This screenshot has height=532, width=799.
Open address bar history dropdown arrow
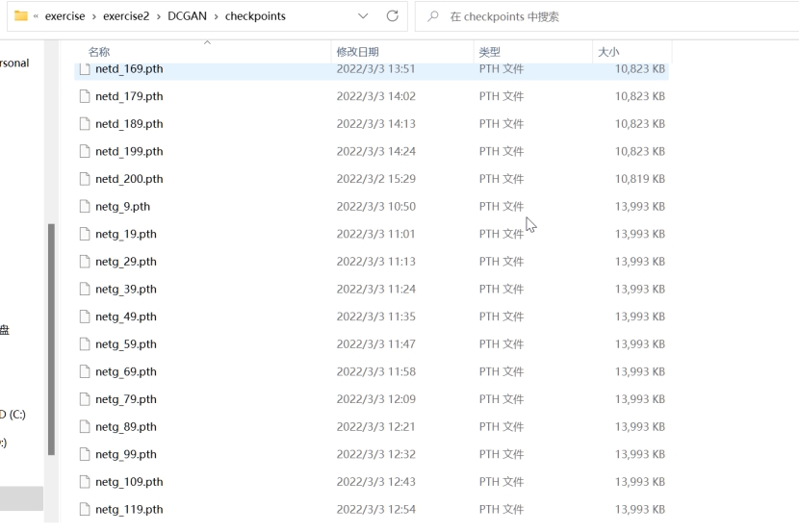363,16
